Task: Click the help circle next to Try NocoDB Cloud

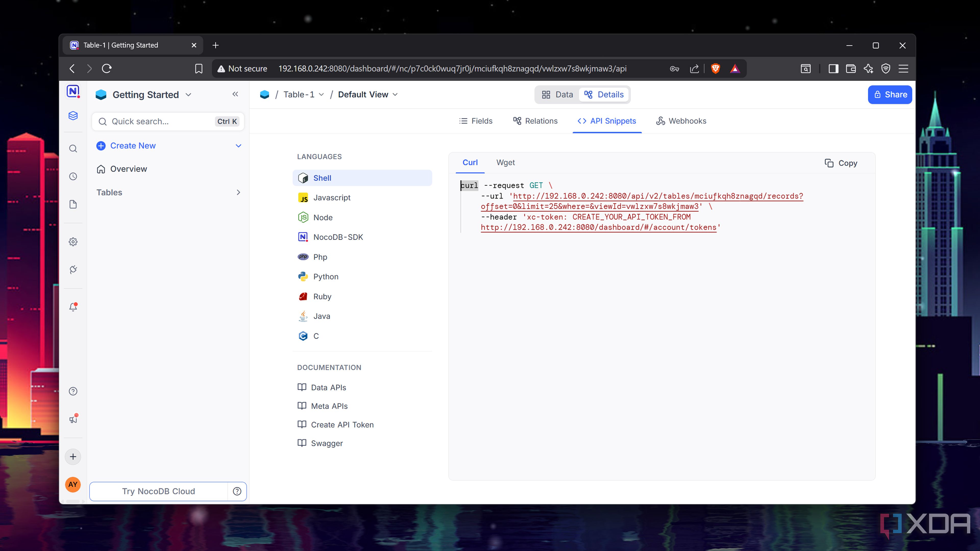Action: coord(237,491)
